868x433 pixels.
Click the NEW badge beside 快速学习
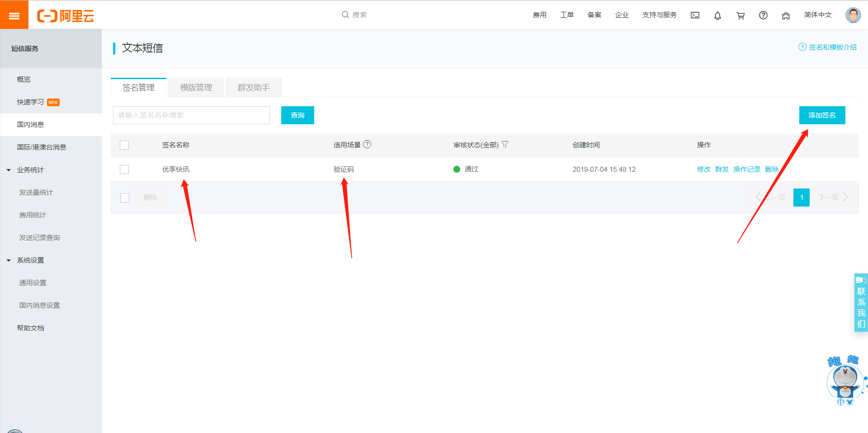(x=53, y=103)
